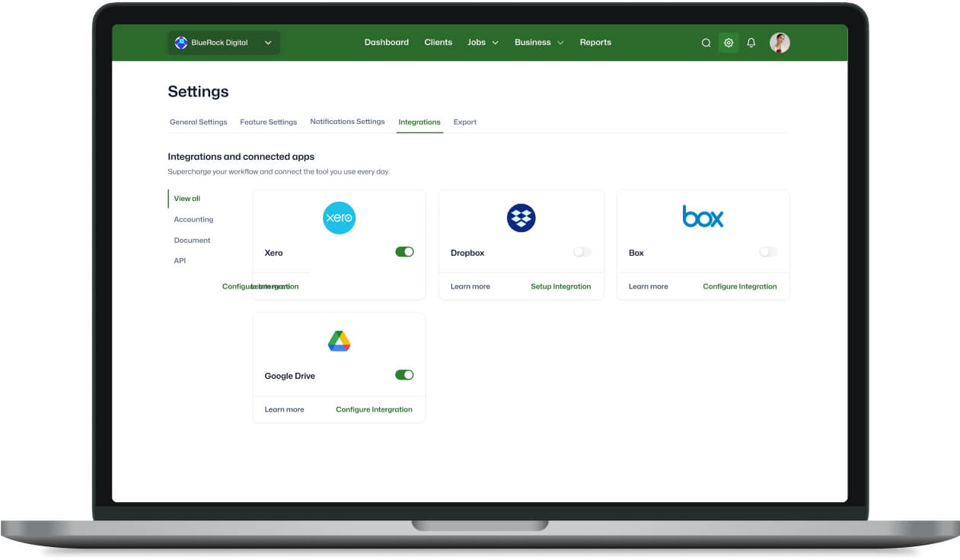Open Clients in top navigation
Image resolution: width=960 pixels, height=560 pixels.
[x=439, y=43]
